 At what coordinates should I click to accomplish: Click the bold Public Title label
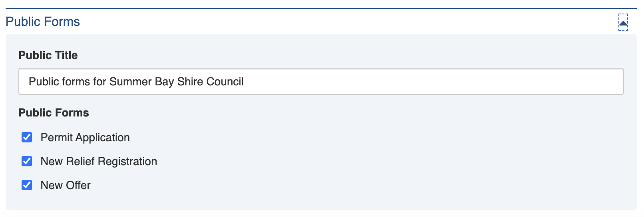point(48,55)
